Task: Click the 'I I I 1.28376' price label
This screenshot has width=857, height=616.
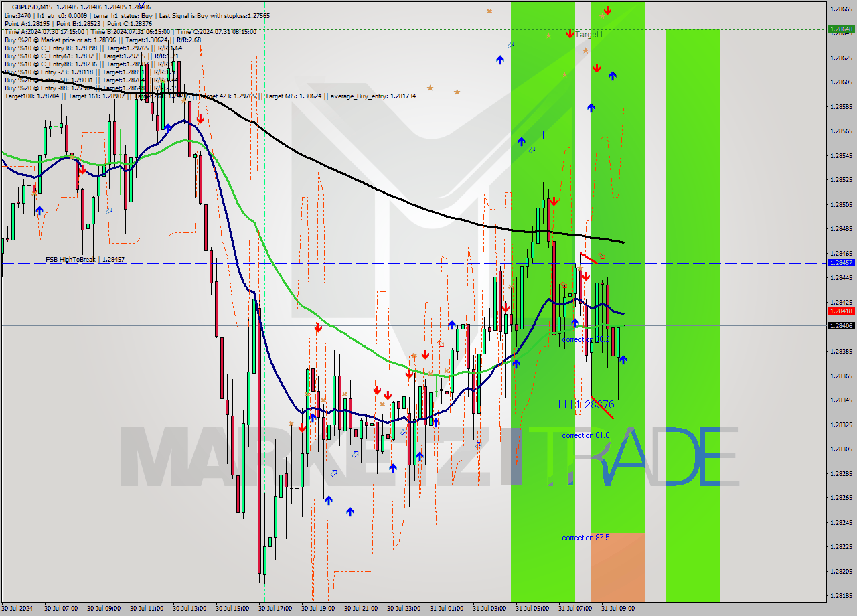Action: (x=587, y=404)
